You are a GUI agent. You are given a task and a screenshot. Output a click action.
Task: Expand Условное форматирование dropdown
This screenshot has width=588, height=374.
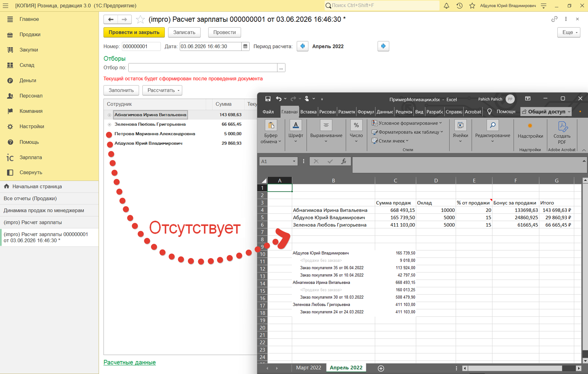pos(407,123)
